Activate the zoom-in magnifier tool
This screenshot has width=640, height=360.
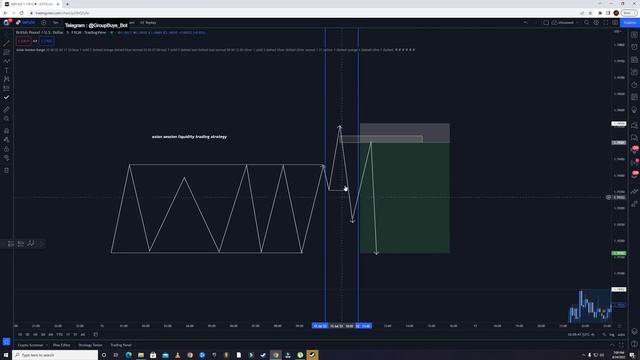coord(6,119)
